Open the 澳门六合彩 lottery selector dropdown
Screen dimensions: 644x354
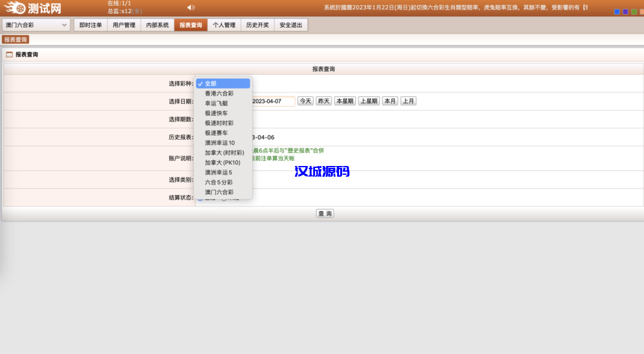(x=35, y=25)
